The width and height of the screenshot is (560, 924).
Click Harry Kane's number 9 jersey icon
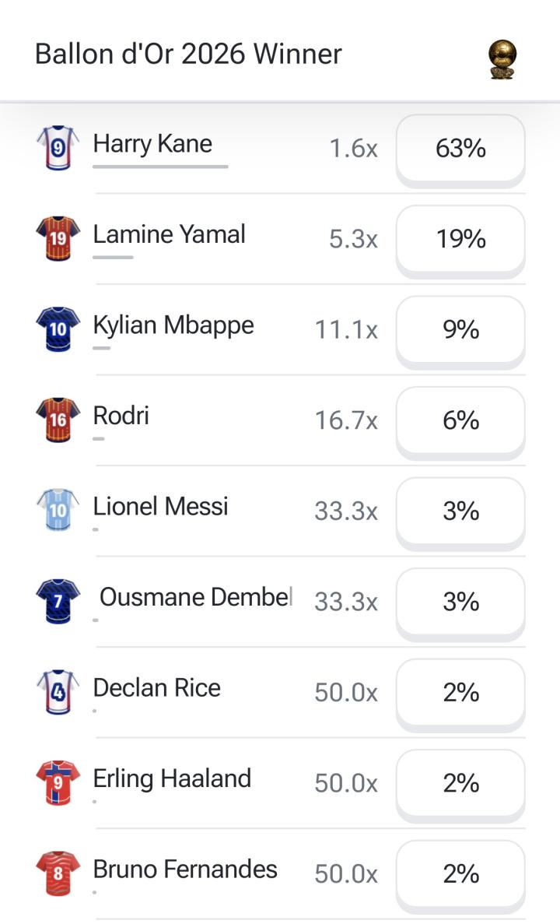[x=58, y=147]
